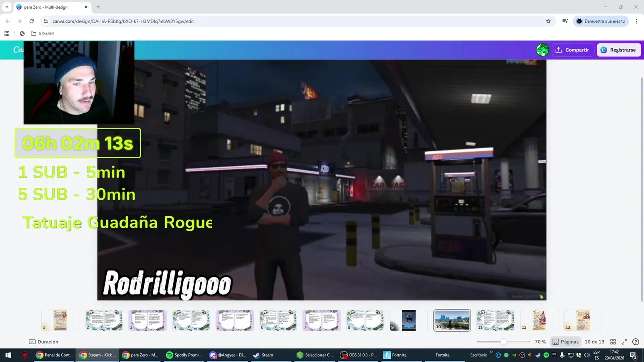
Task: Click the NVIDIA tray icon
Action: pyautogui.click(x=514, y=355)
